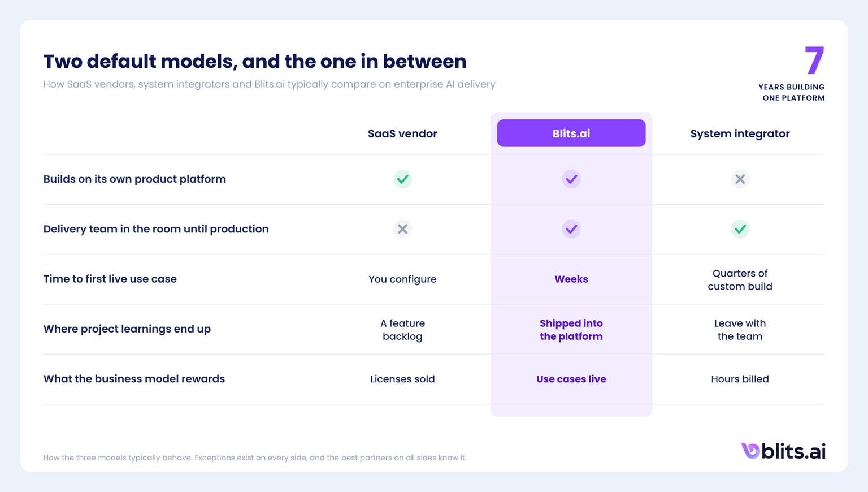Click the large purple 7 numeral
The height and width of the screenshot is (492, 868).
[x=814, y=61]
